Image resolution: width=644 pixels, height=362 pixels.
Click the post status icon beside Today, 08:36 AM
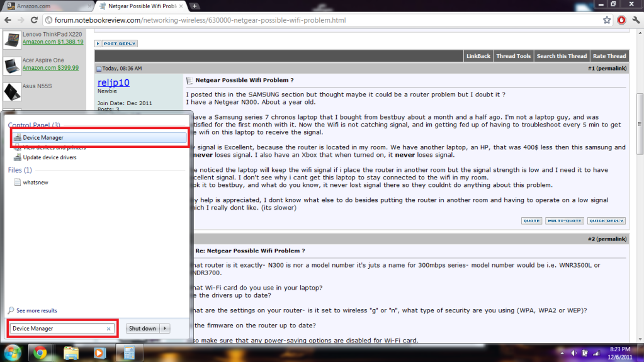(x=99, y=69)
